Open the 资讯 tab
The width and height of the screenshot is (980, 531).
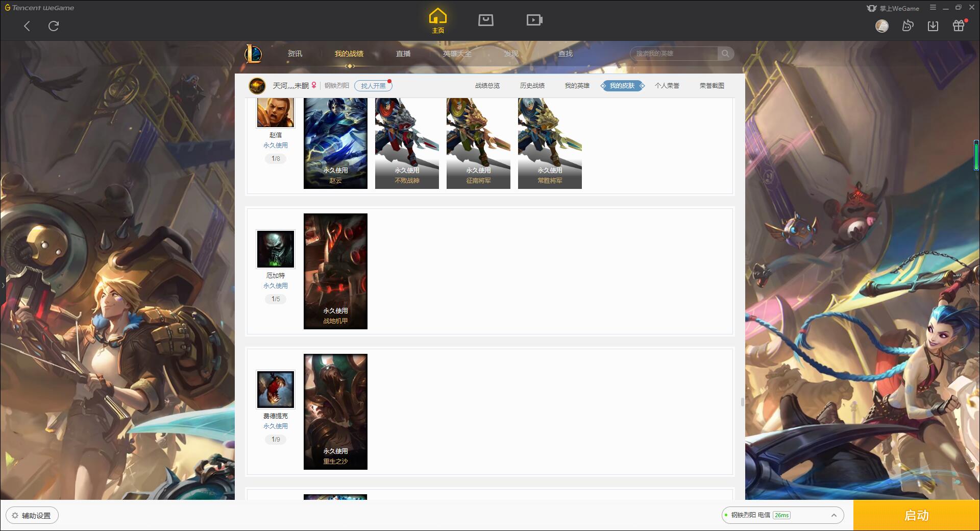pyautogui.click(x=295, y=54)
